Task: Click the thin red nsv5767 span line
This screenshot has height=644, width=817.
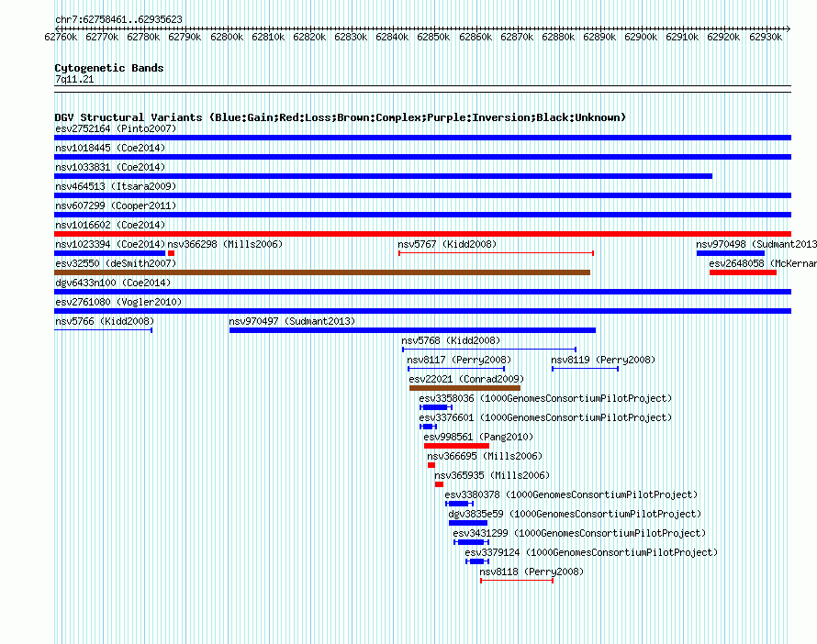Action: tap(496, 253)
